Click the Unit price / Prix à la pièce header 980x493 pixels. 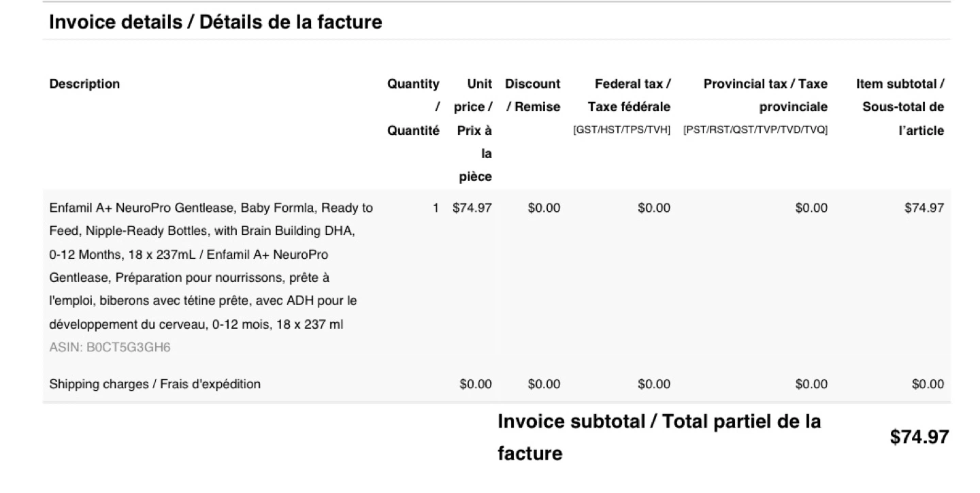click(474, 130)
